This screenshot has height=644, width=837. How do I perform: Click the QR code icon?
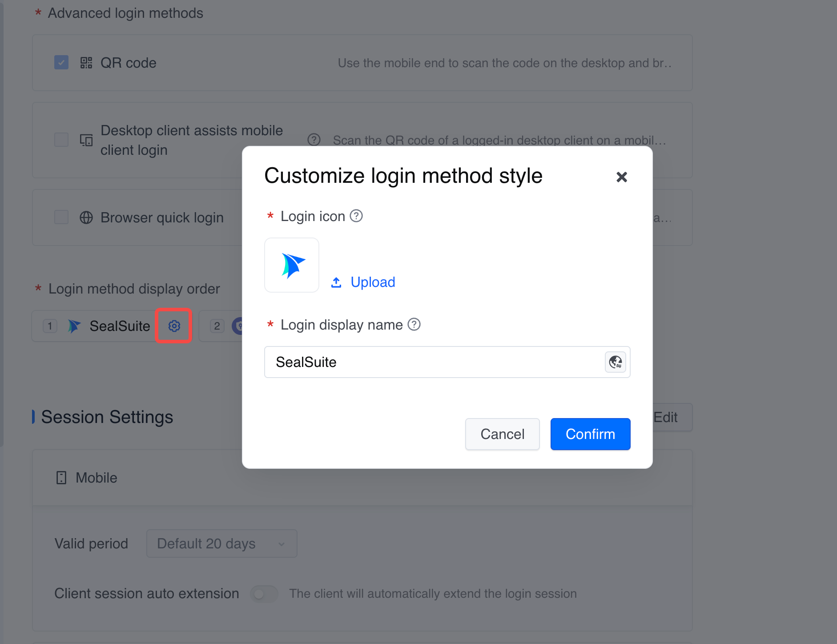(x=86, y=63)
